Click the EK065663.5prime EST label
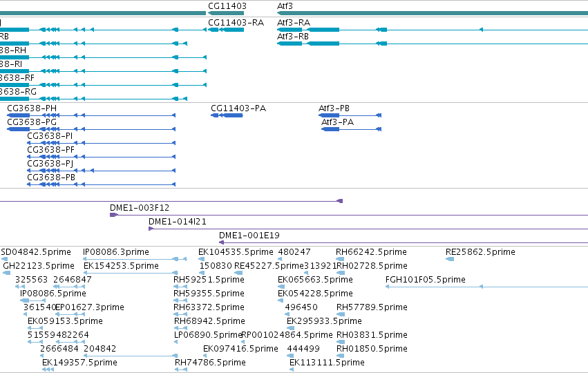588x373 pixels. pos(315,280)
